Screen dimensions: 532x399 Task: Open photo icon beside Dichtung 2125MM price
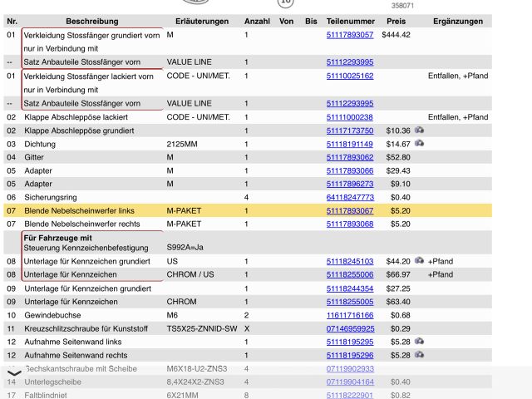(x=420, y=144)
